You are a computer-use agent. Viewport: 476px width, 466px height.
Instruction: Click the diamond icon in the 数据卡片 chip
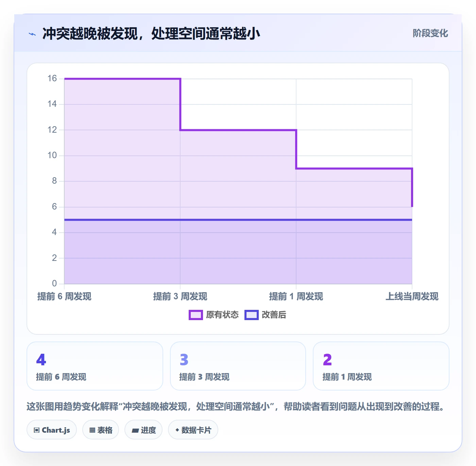click(177, 430)
